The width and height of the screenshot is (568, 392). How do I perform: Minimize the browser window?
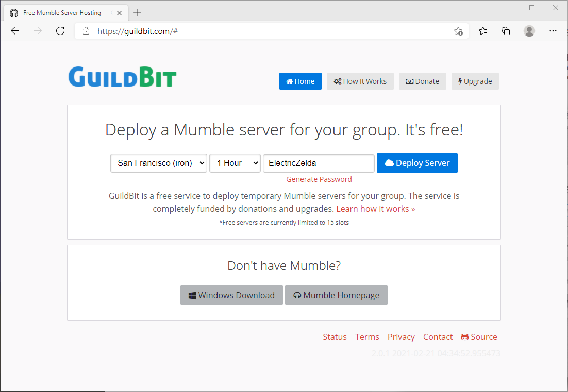coord(508,8)
